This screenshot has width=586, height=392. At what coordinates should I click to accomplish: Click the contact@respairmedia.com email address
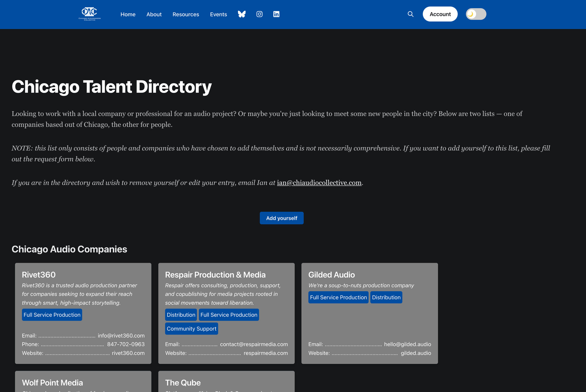tap(254, 344)
